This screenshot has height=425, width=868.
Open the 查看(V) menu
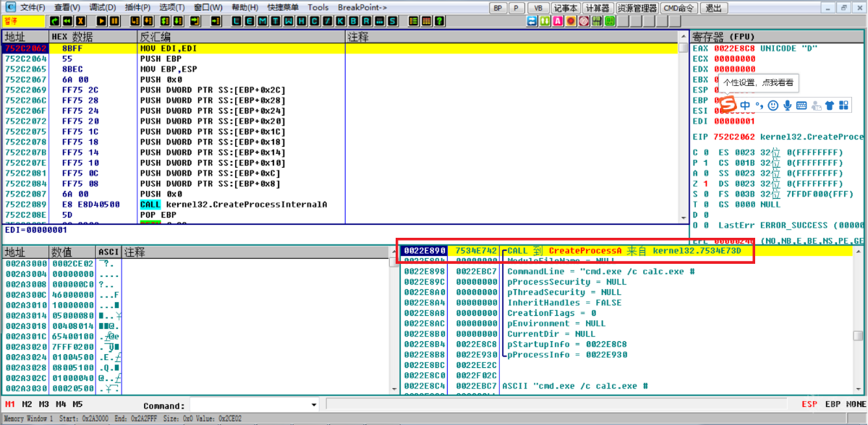(68, 7)
